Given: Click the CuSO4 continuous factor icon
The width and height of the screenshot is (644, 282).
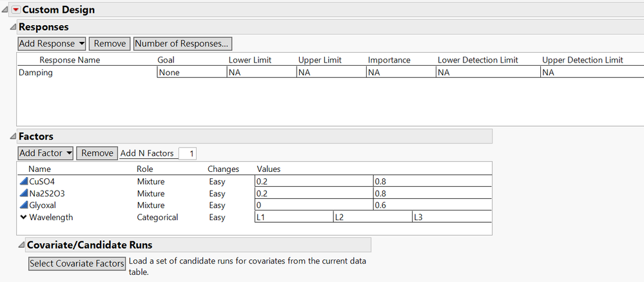Looking at the screenshot, I should tap(24, 182).
